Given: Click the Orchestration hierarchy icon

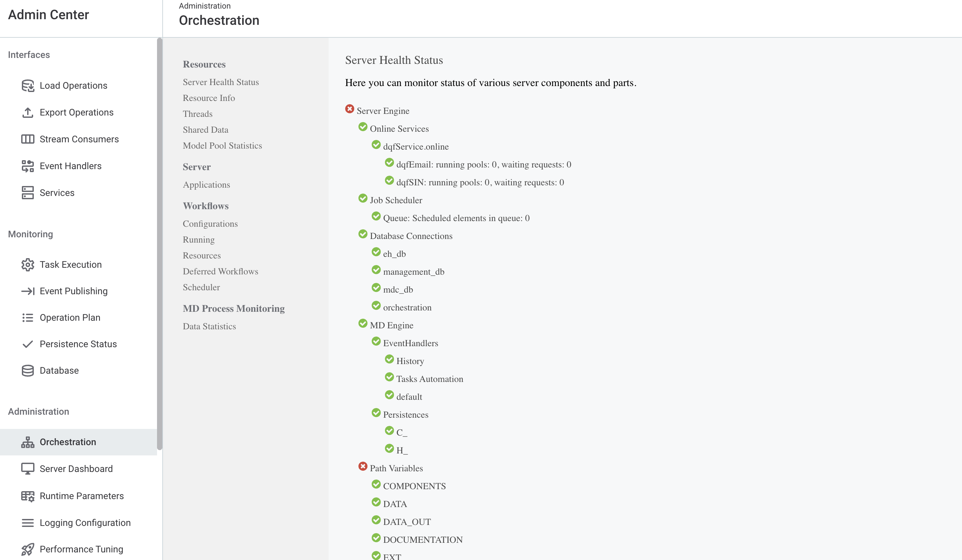Looking at the screenshot, I should (27, 442).
